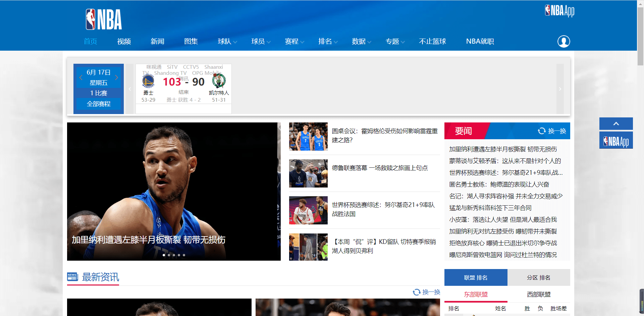Slide scoreboard left with arrow
The width and height of the screenshot is (644, 316).
(130, 89)
